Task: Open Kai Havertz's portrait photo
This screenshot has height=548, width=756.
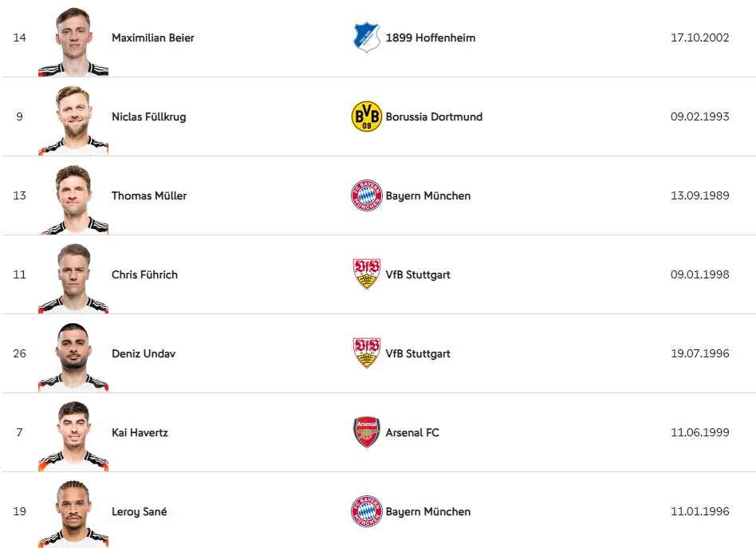Action: click(73, 436)
